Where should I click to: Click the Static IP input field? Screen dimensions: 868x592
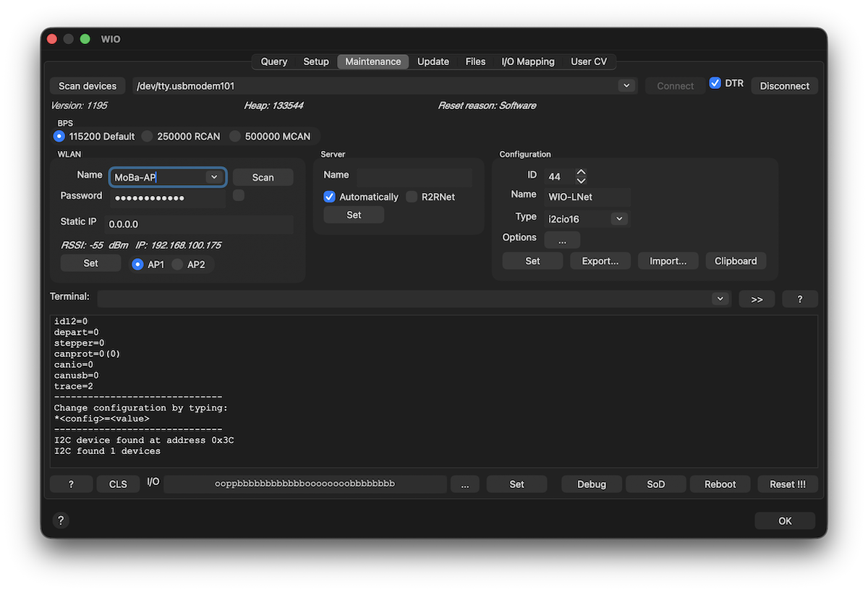(200, 224)
